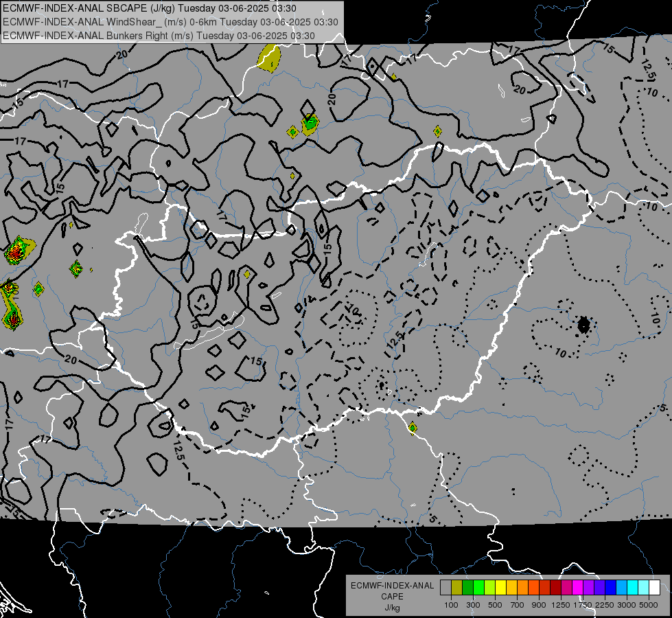Select the pure blue CAPE legend swatch
672x618 pixels.
coord(611,588)
